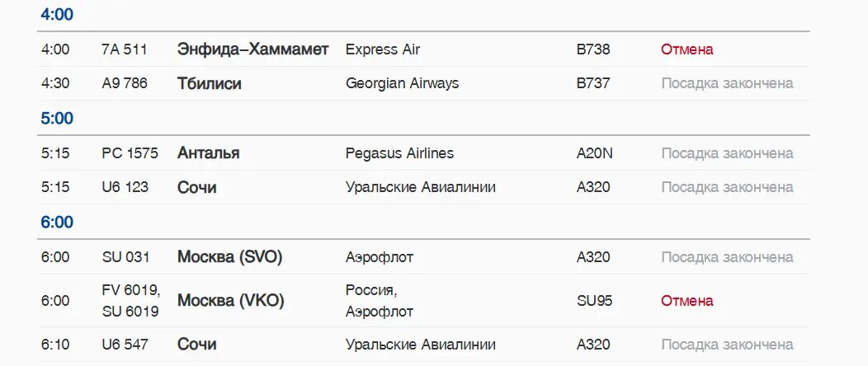Screen dimensions: 868x366
Task: Click the Georgian Airways airline name
Action: (x=402, y=83)
